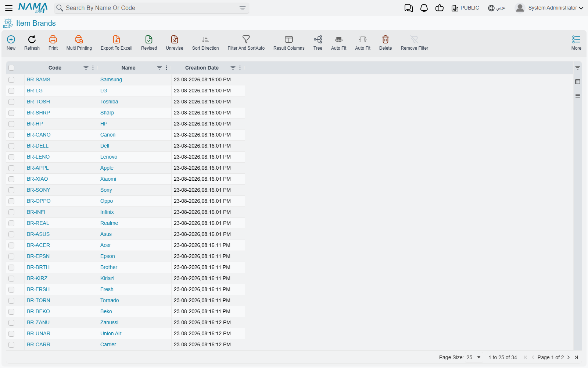Click the Item Brands page title
Viewport: 588px width, 368px height.
pyautogui.click(x=36, y=23)
